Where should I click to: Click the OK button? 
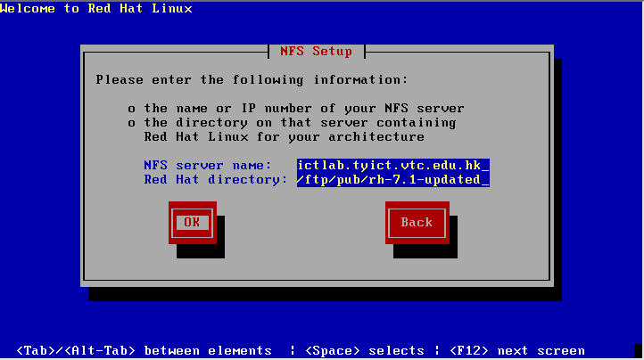pyautogui.click(x=192, y=223)
